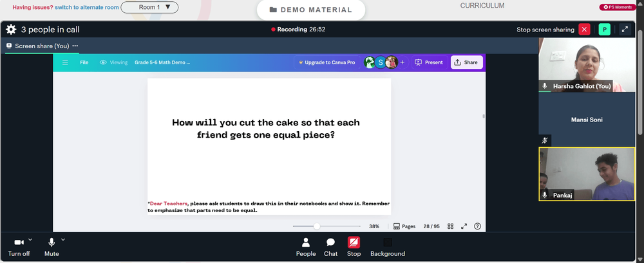Open Canva hamburger menu
Screen dimensions: 644x263
[65, 62]
